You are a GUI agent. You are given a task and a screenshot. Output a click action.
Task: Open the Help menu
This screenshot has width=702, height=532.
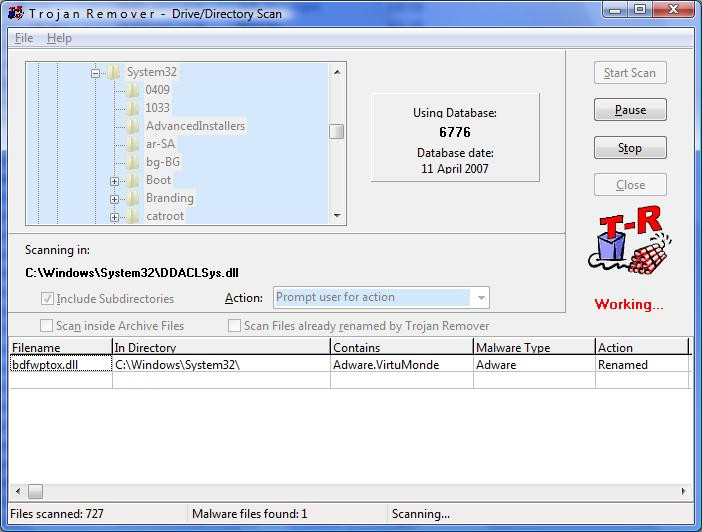[x=59, y=38]
